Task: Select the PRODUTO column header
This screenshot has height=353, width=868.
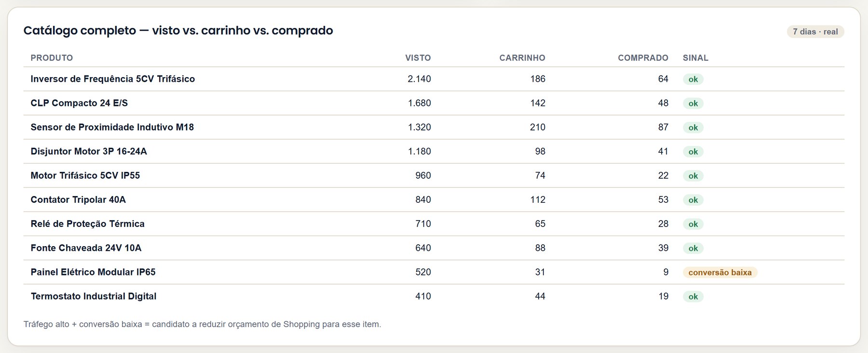Action: coord(52,58)
